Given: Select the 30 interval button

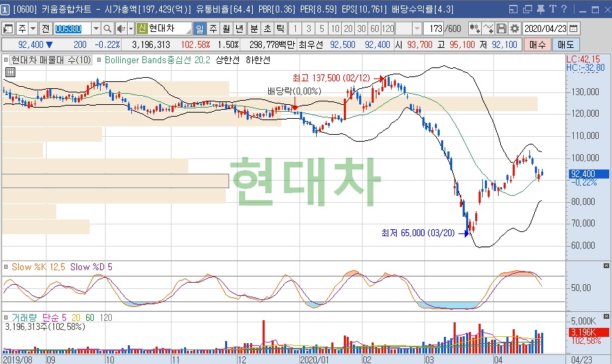Looking at the screenshot, I should coord(362,28).
